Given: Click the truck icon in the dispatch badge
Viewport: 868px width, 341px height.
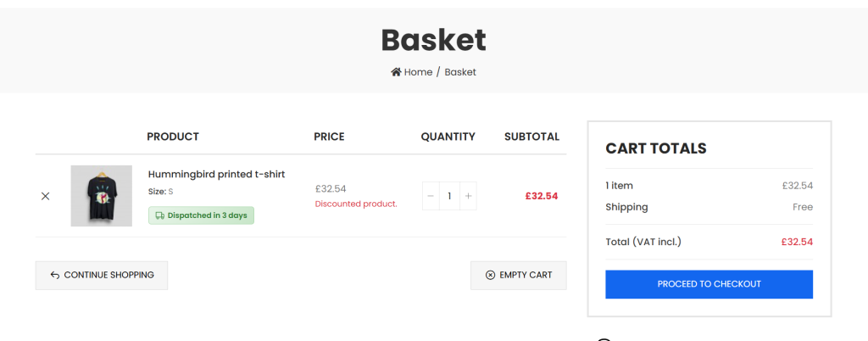Looking at the screenshot, I should pos(159,215).
